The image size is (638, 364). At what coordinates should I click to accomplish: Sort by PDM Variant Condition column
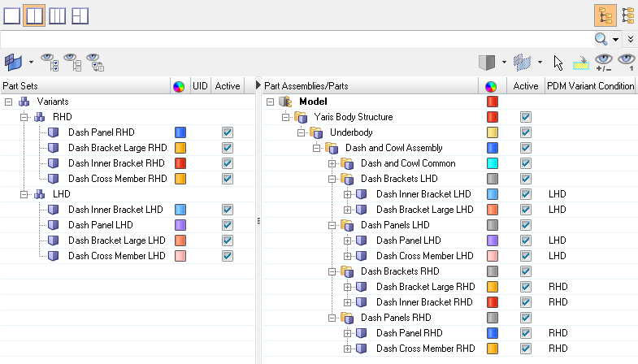590,86
